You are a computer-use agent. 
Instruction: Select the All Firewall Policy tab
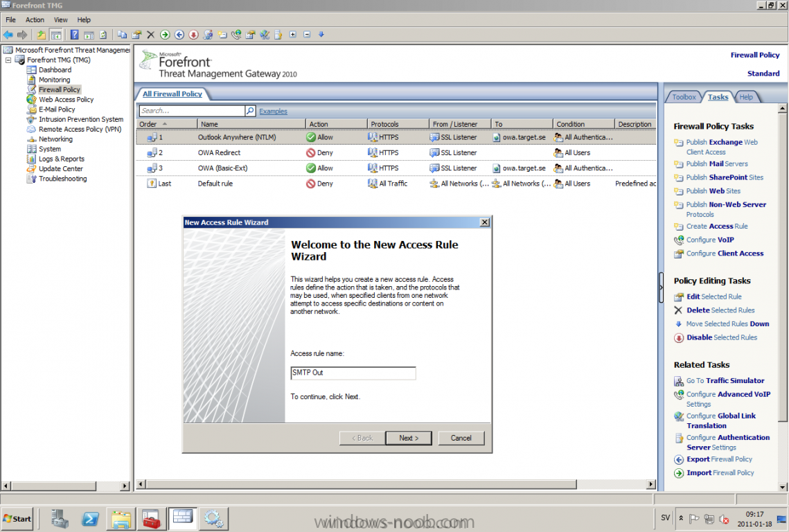tap(172, 94)
